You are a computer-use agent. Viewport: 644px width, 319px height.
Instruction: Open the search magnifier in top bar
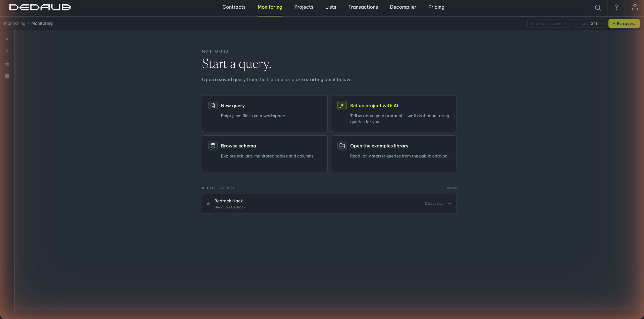pos(598,7)
